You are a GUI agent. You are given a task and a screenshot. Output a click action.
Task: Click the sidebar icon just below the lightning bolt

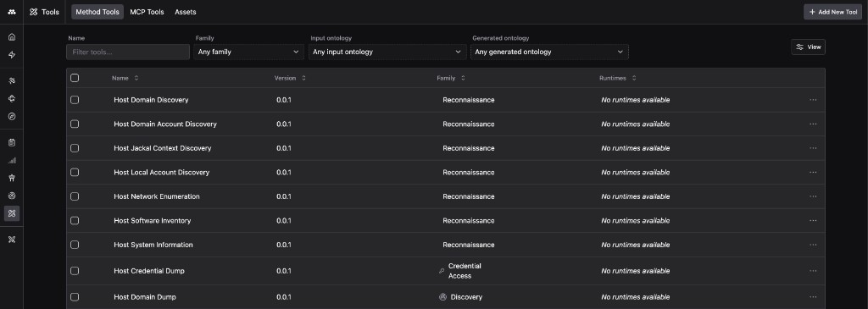pos(12,80)
